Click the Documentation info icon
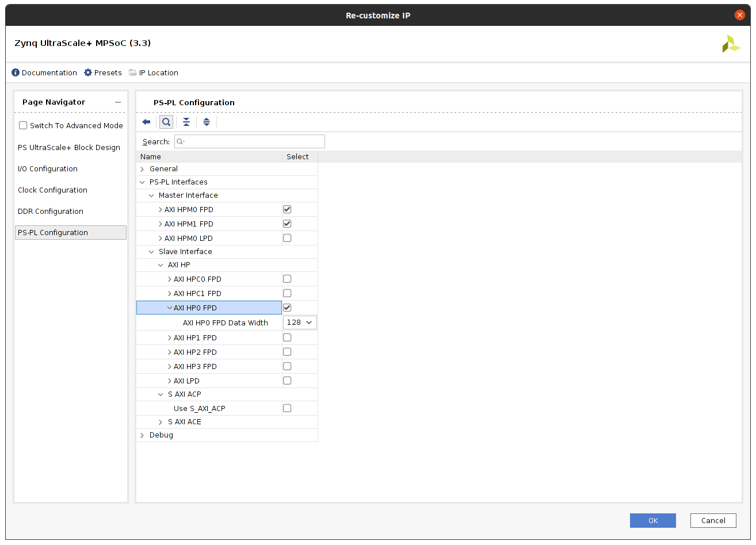756x545 pixels. (16, 72)
